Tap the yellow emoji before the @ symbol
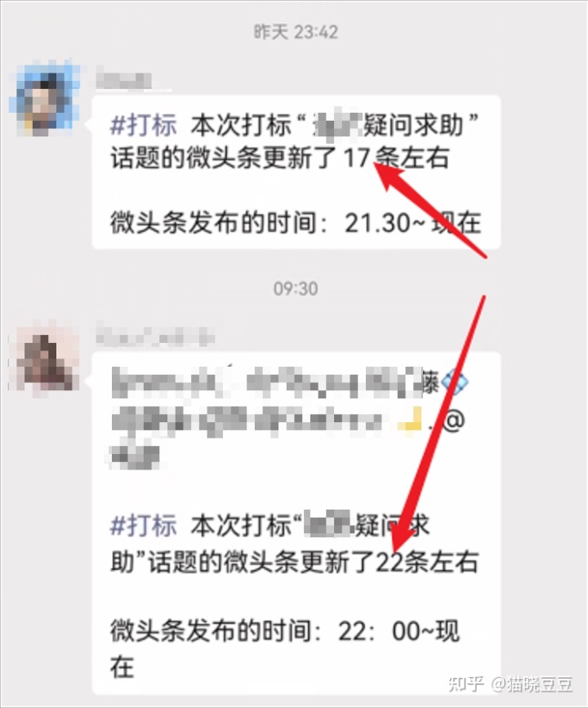Image resolution: width=588 pixels, height=708 pixels. (x=410, y=420)
